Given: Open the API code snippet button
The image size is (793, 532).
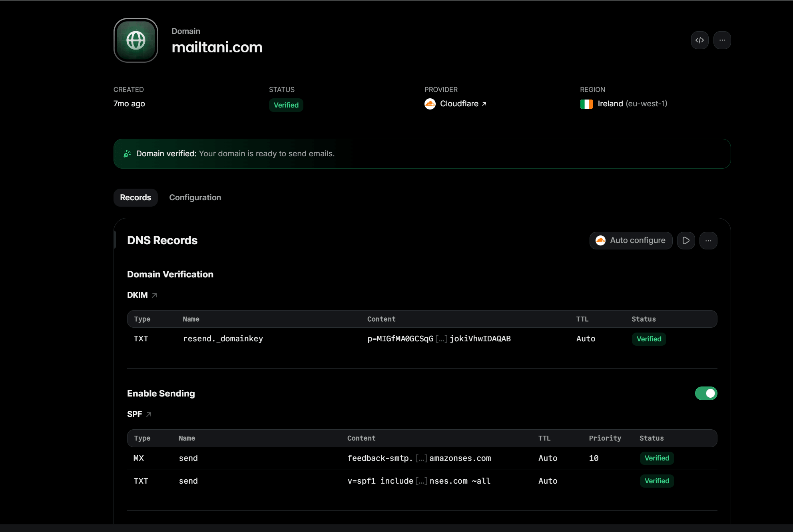Looking at the screenshot, I should 699,40.
